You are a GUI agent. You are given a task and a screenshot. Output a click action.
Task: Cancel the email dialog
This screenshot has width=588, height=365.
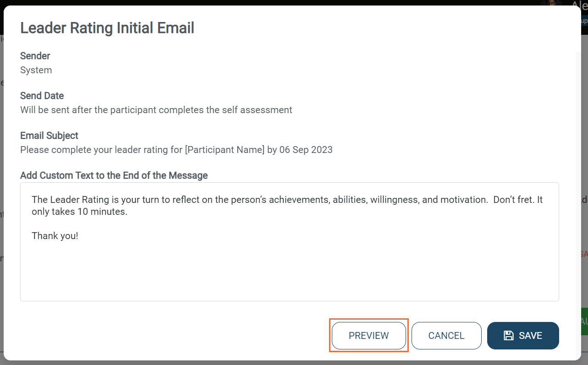(446, 336)
